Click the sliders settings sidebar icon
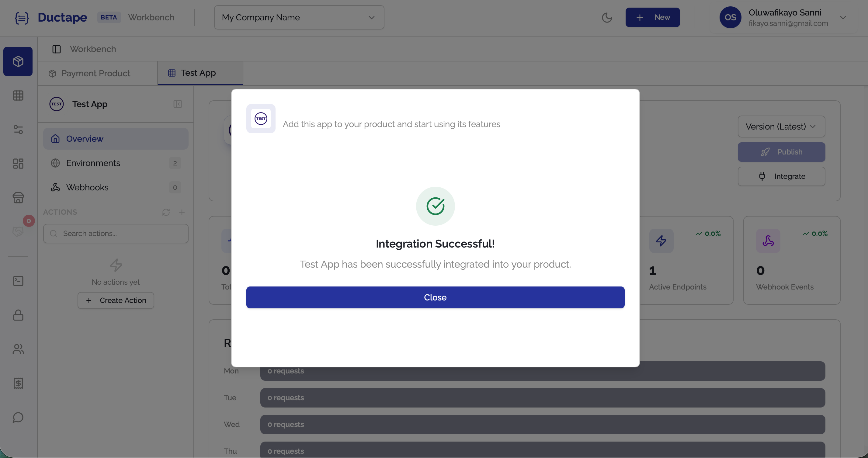The height and width of the screenshot is (458, 868). click(x=18, y=130)
